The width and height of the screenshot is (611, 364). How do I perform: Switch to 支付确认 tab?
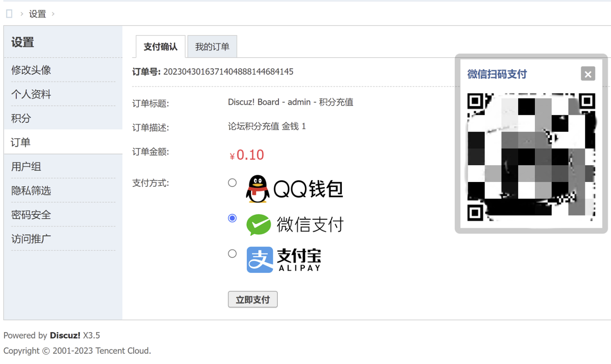pyautogui.click(x=160, y=47)
